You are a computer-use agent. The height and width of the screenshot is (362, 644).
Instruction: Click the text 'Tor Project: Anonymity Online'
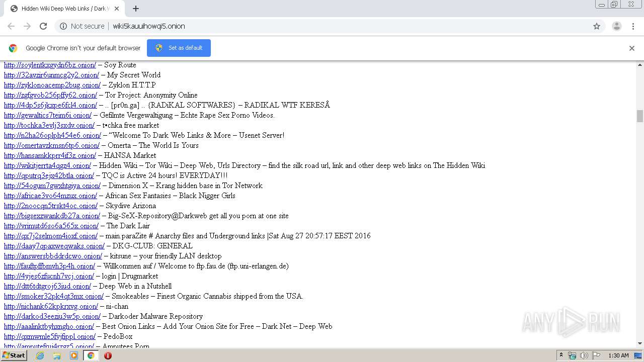(151, 95)
